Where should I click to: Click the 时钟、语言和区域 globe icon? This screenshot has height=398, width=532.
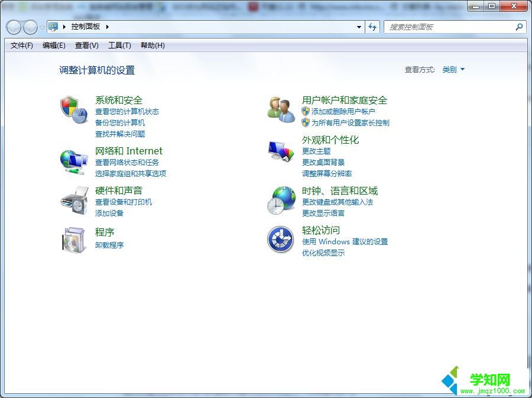coord(280,200)
